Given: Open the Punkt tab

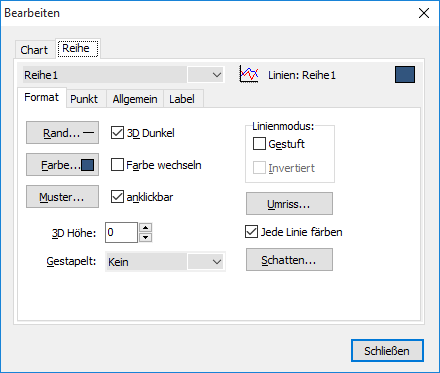Looking at the screenshot, I should pos(84,99).
